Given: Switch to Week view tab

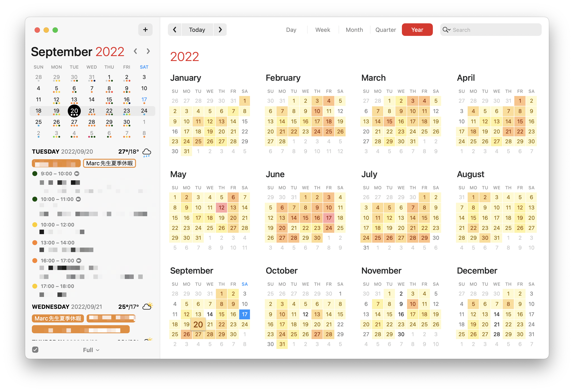Looking at the screenshot, I should point(322,30).
